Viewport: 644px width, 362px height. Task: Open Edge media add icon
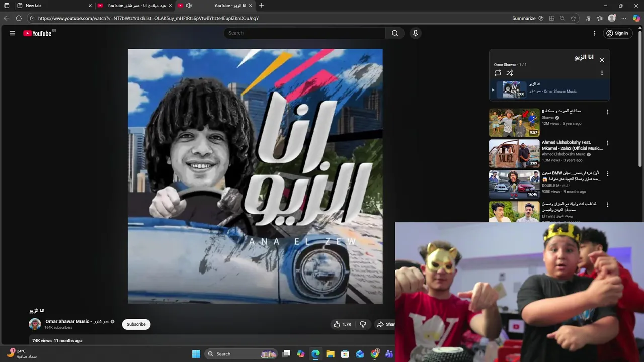[x=588, y=18]
